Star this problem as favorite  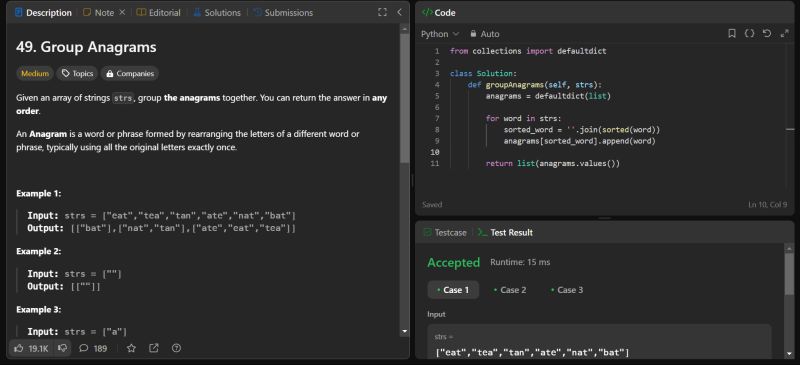click(x=131, y=348)
